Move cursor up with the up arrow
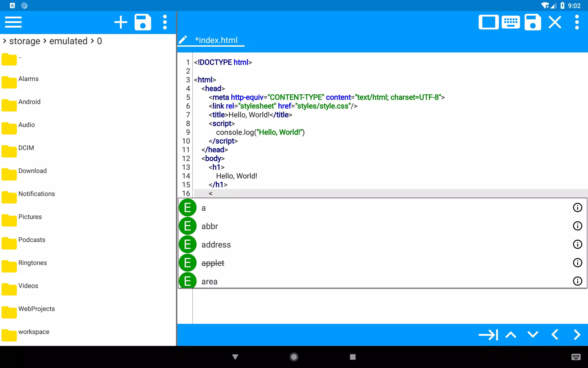Viewport: 588px width, 368px height. [511, 335]
